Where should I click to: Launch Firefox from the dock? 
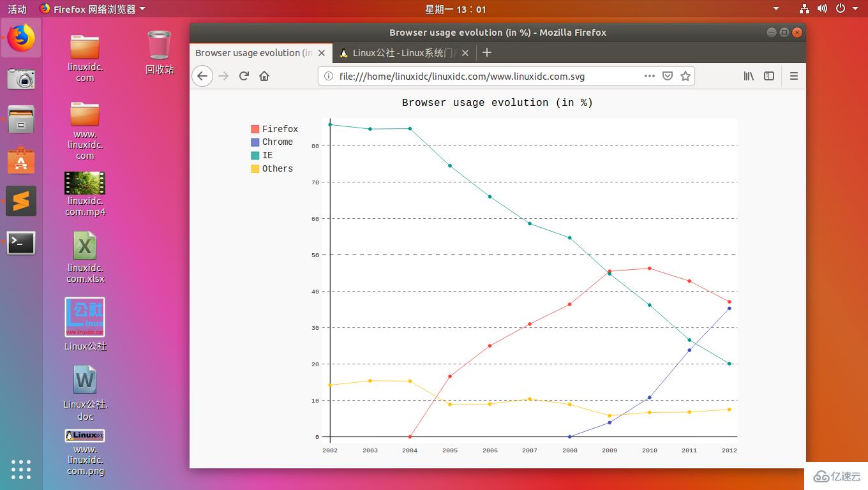21,38
